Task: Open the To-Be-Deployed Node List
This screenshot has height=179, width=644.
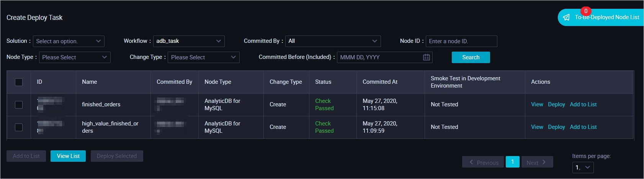Action: click(x=601, y=18)
